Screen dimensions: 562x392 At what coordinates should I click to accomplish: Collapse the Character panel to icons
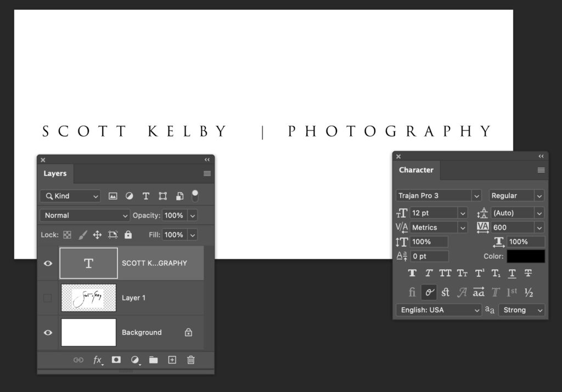click(x=541, y=156)
